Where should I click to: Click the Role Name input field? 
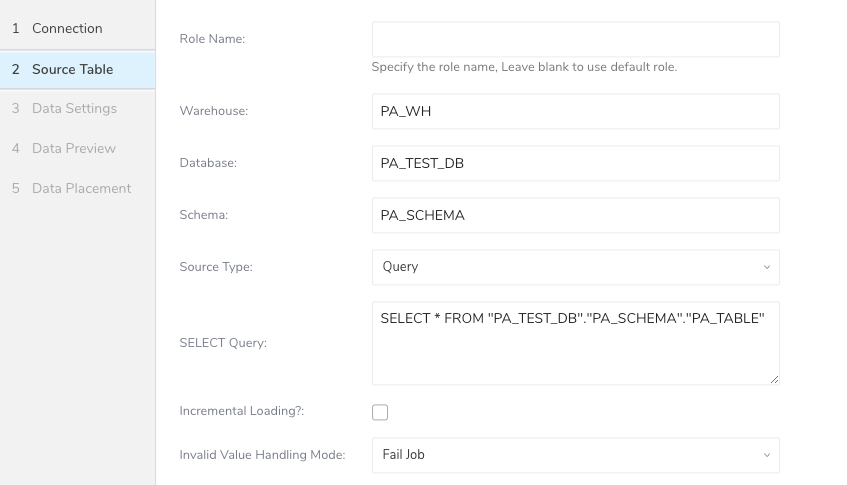[x=575, y=40]
